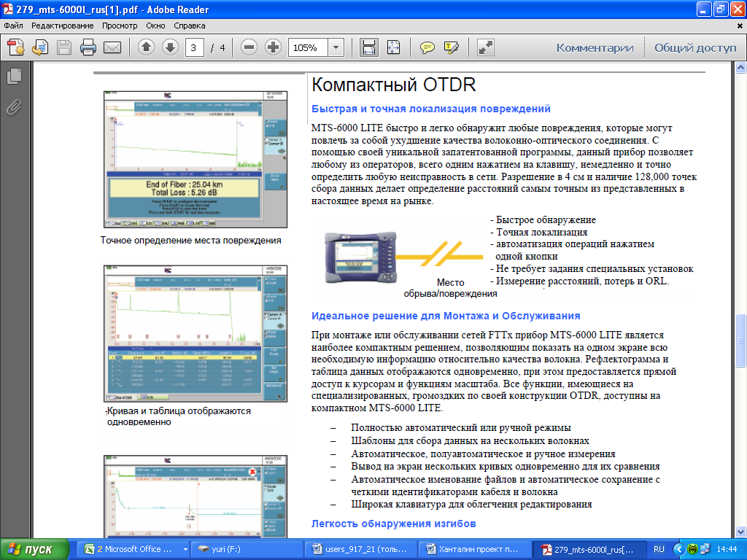Click the Open file toolbar icon

point(40,47)
